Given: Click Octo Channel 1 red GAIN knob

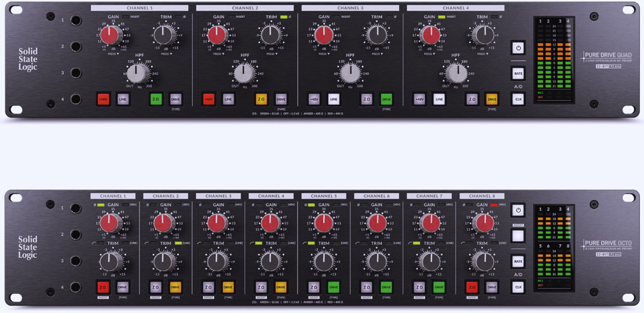Looking at the screenshot, I should click(110, 223).
